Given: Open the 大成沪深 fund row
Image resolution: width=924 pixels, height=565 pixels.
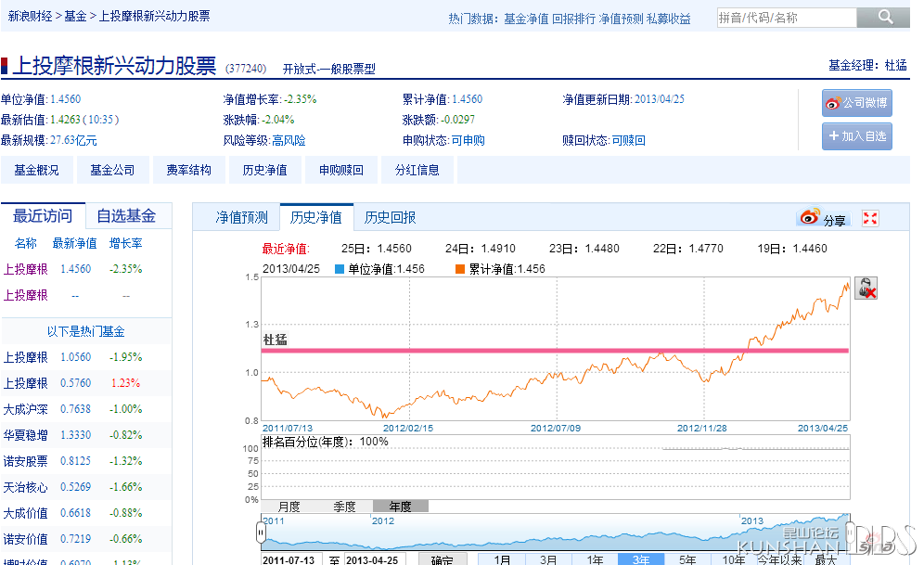Looking at the screenshot, I should 25,409.
